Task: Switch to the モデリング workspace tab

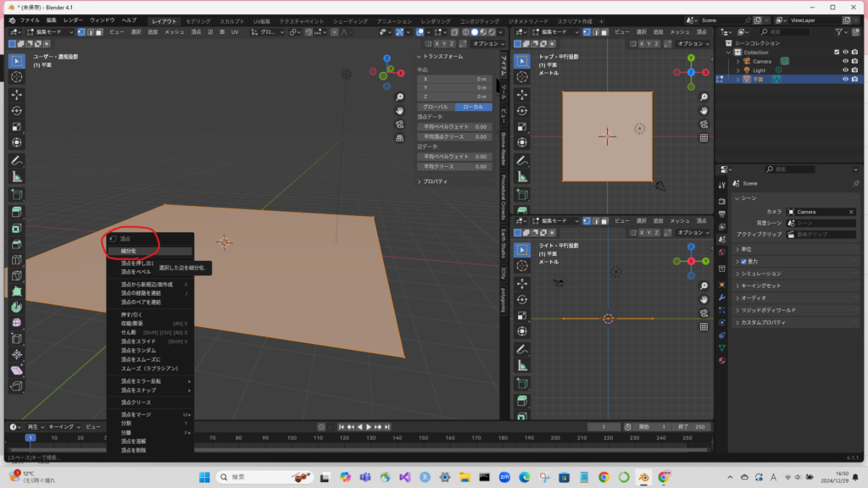Action: [198, 19]
